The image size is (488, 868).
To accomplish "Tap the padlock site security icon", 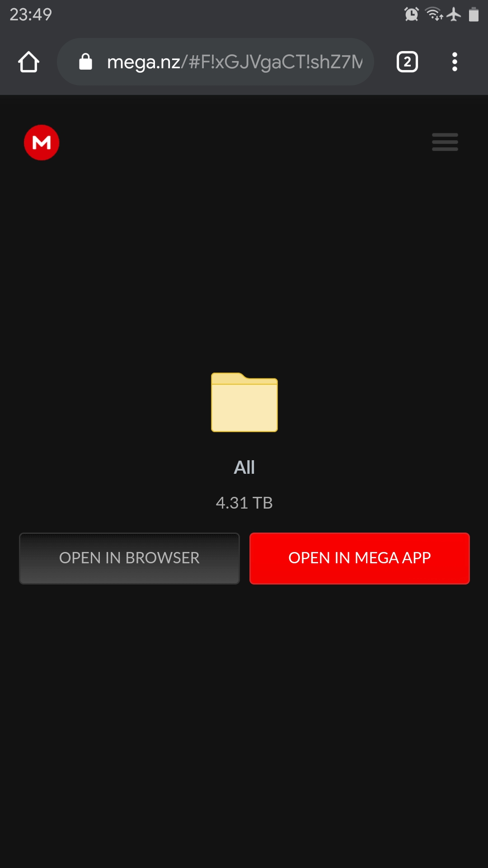I will click(85, 62).
